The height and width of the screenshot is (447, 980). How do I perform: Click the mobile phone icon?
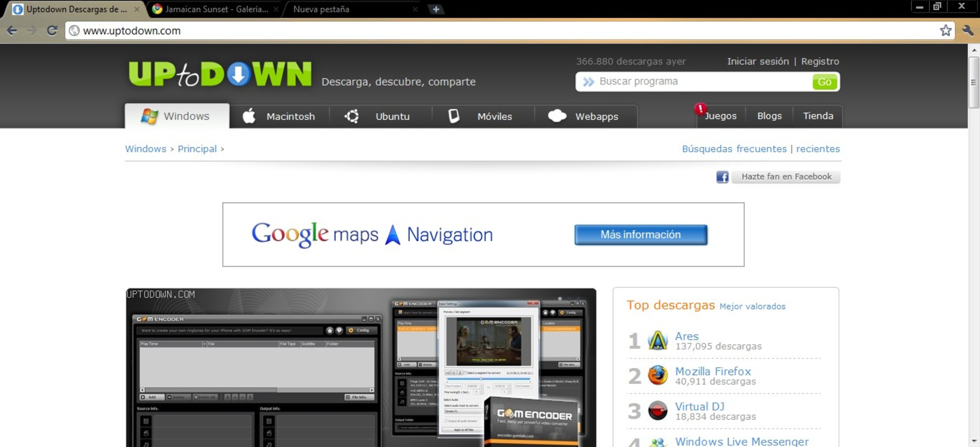pyautogui.click(x=454, y=116)
